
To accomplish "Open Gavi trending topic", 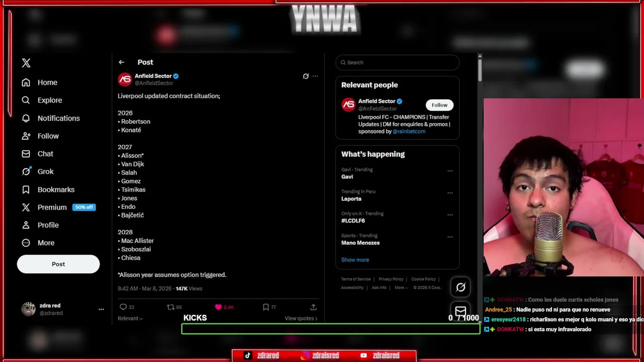I will (x=347, y=177).
